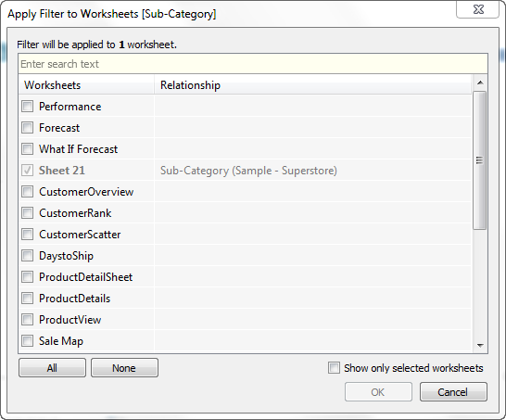The height and width of the screenshot is (420, 506).
Task: Check the Sale Map worksheet checkbox
Action: click(28, 340)
